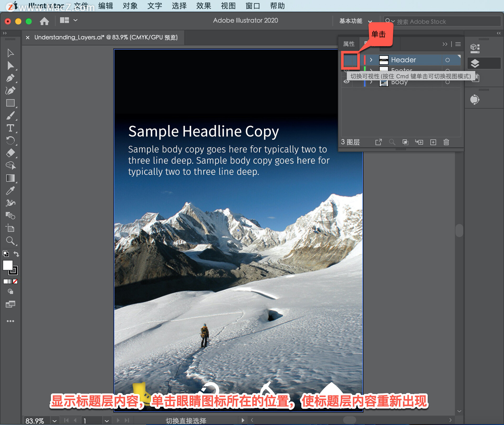
Task: Click the Header layer target circle
Action: pyautogui.click(x=448, y=60)
